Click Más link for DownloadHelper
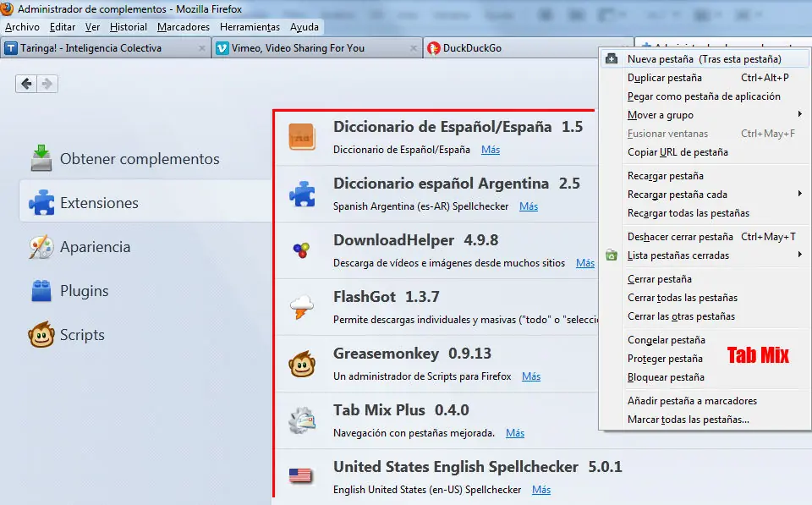 (585, 263)
